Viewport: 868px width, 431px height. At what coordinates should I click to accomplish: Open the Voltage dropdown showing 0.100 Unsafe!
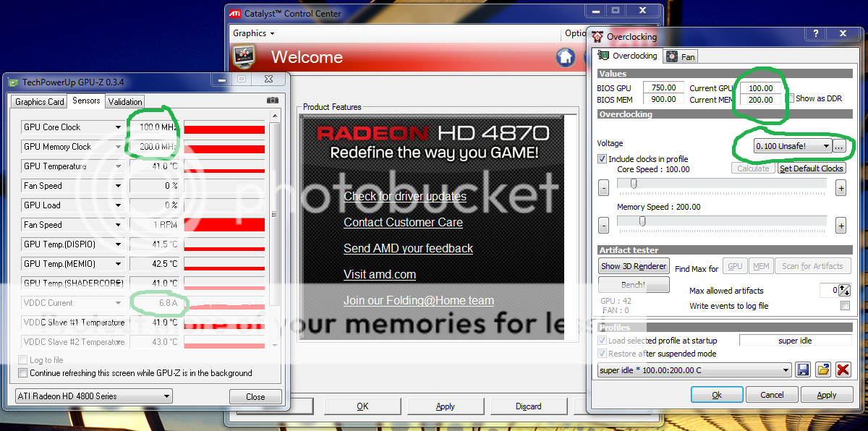pyautogui.click(x=792, y=146)
